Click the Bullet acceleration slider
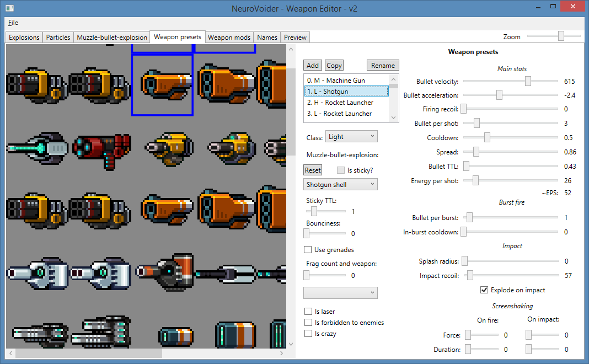The width and height of the screenshot is (589, 364). [511, 95]
